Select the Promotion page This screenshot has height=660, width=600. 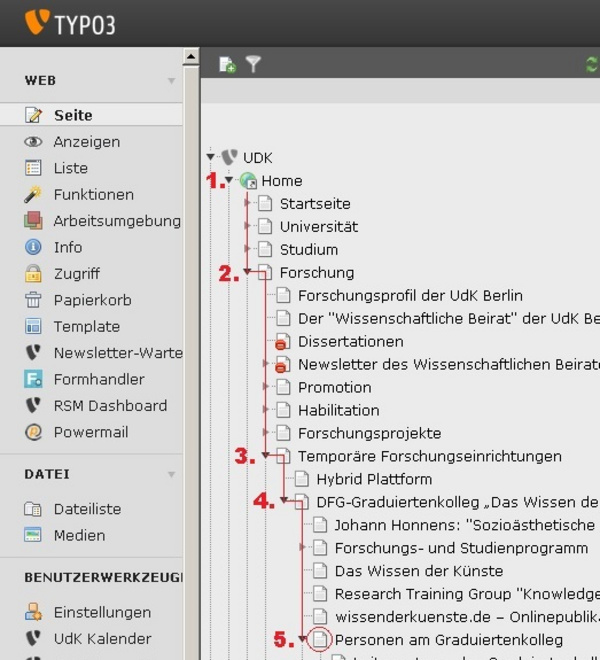click(334, 387)
